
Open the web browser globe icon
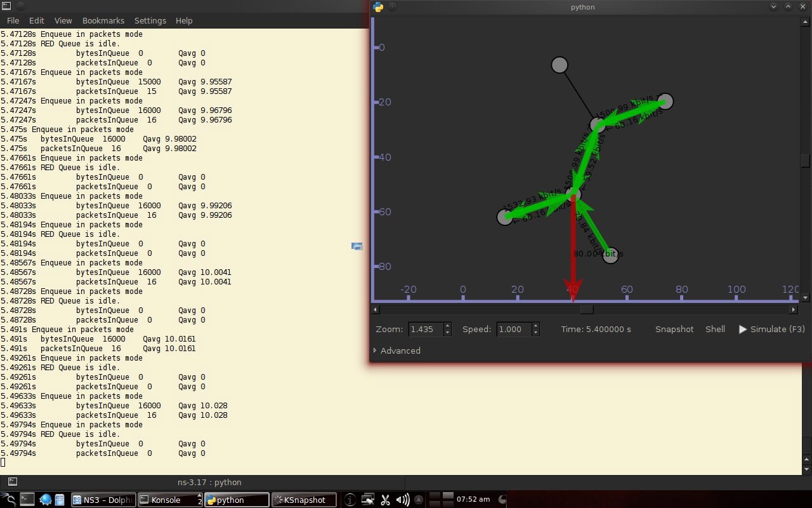[x=46, y=500]
